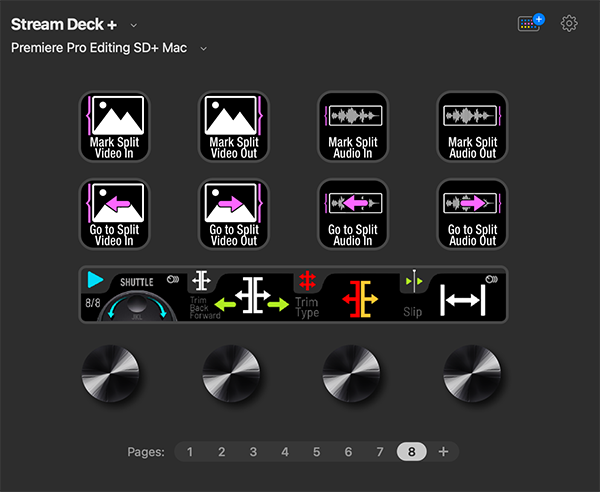Select the Go to Split Audio In key
The width and height of the screenshot is (600, 492).
pyautogui.click(x=353, y=214)
